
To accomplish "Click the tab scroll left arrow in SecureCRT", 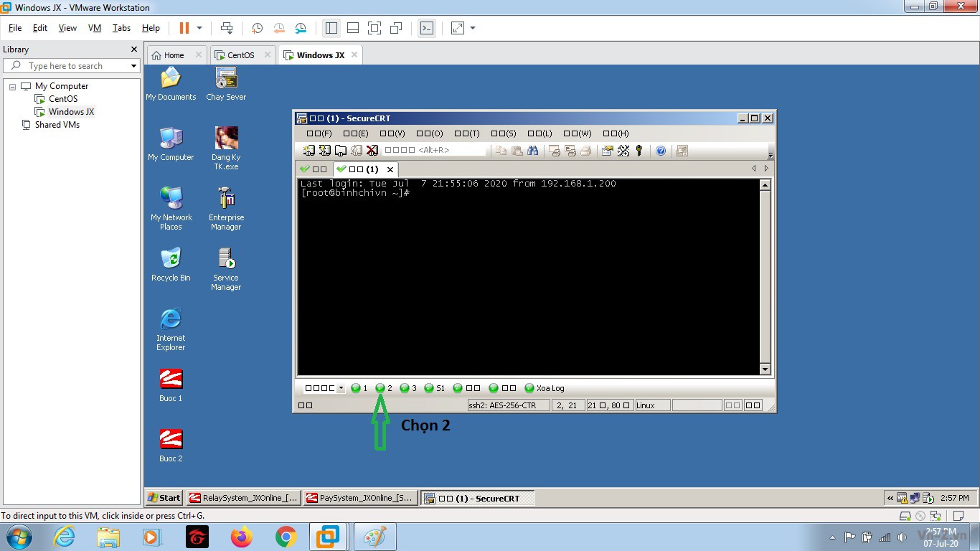I will pos(753,169).
